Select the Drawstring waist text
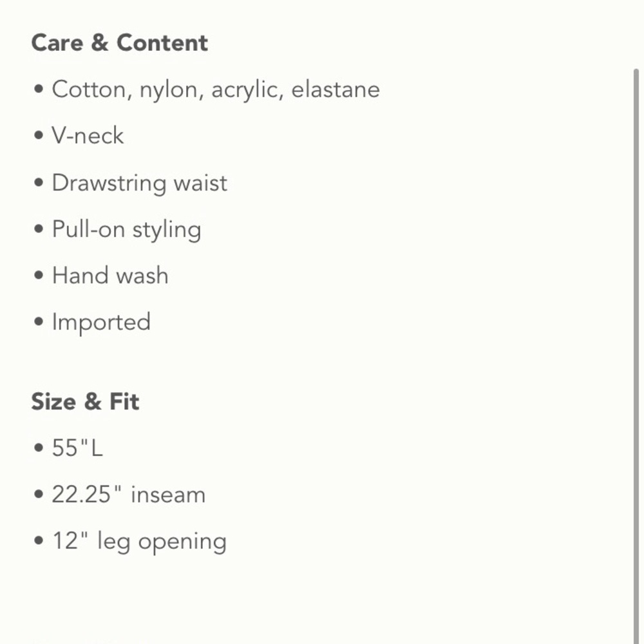Viewport: 644px width, 644px height. (139, 183)
